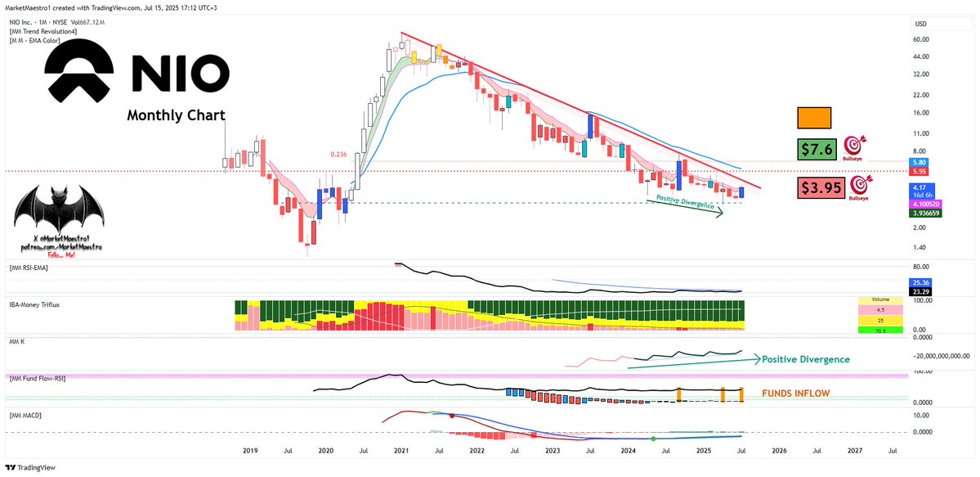Click the 2019 label on the time axis
Image resolution: width=980 pixels, height=477 pixels.
pyautogui.click(x=249, y=450)
